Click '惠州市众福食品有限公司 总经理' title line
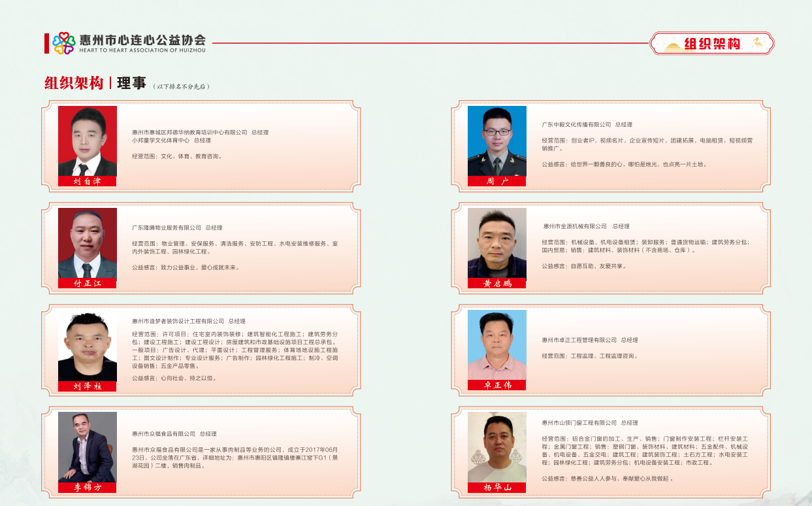This screenshot has width=812, height=506. pos(174,433)
